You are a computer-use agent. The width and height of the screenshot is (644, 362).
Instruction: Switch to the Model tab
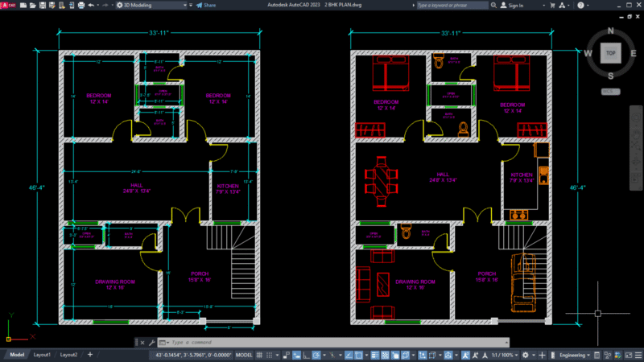(x=17, y=355)
